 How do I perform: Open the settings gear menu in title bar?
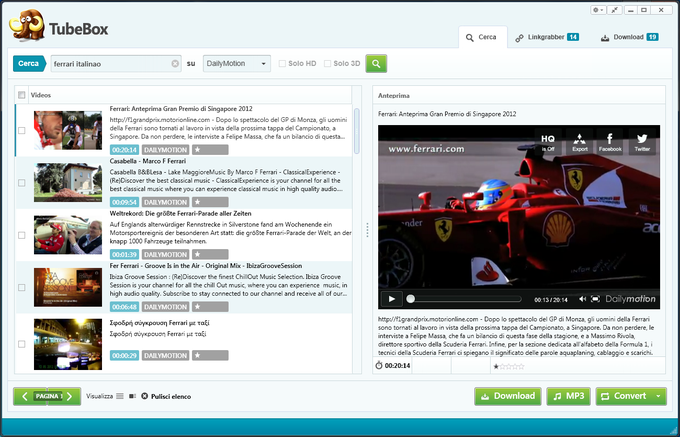click(598, 10)
